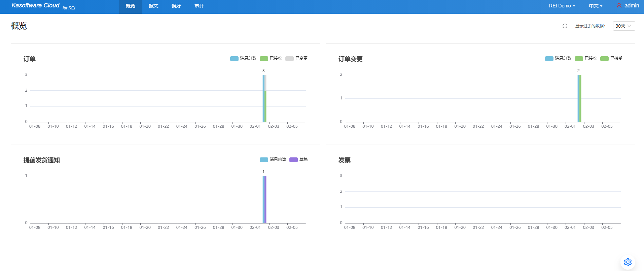
Task: Select the 概览 navigation tab
Action: click(131, 6)
